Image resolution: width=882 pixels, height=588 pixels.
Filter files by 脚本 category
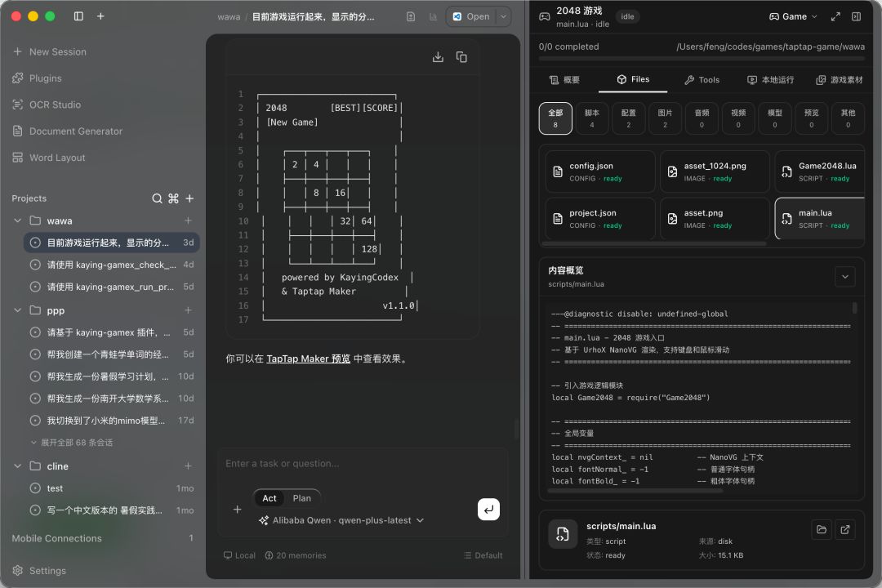[x=592, y=118]
